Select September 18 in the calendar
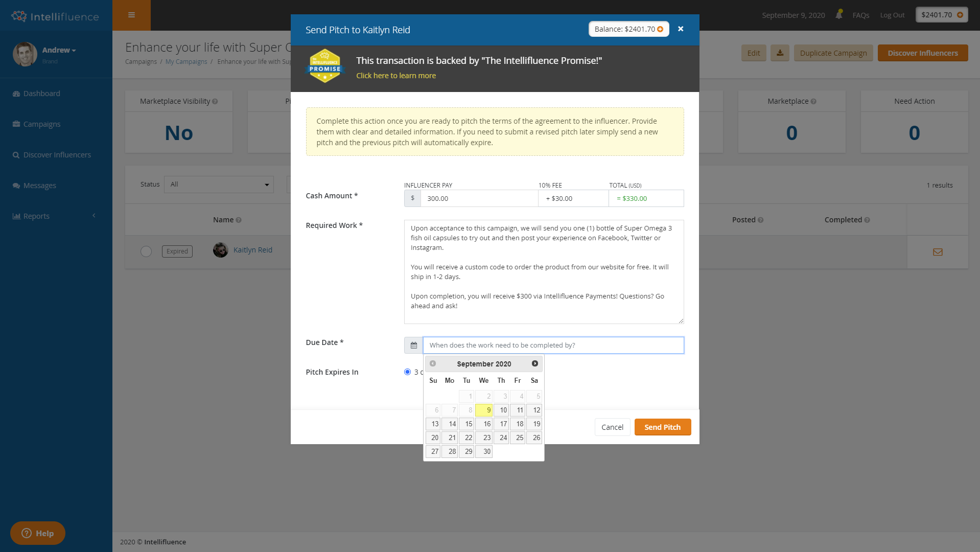 [518, 424]
